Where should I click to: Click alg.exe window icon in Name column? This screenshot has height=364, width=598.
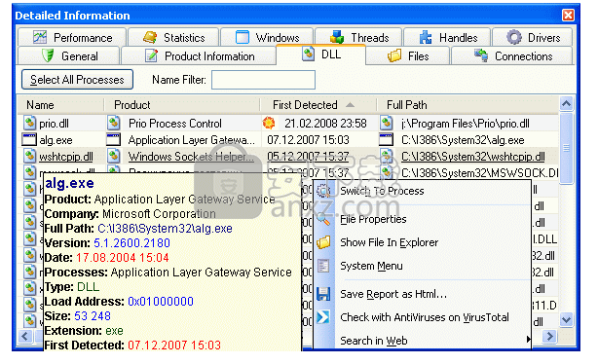pyautogui.click(x=29, y=139)
